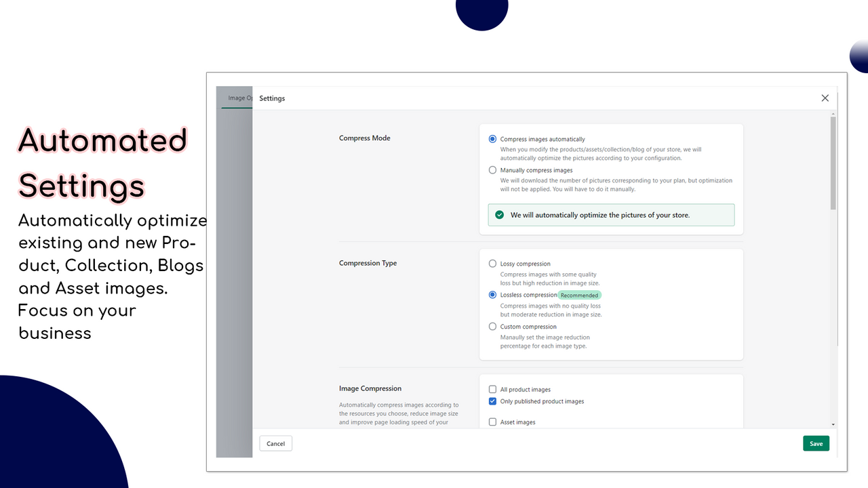Choose Lossy compression
This screenshot has height=488, width=868.
point(492,264)
